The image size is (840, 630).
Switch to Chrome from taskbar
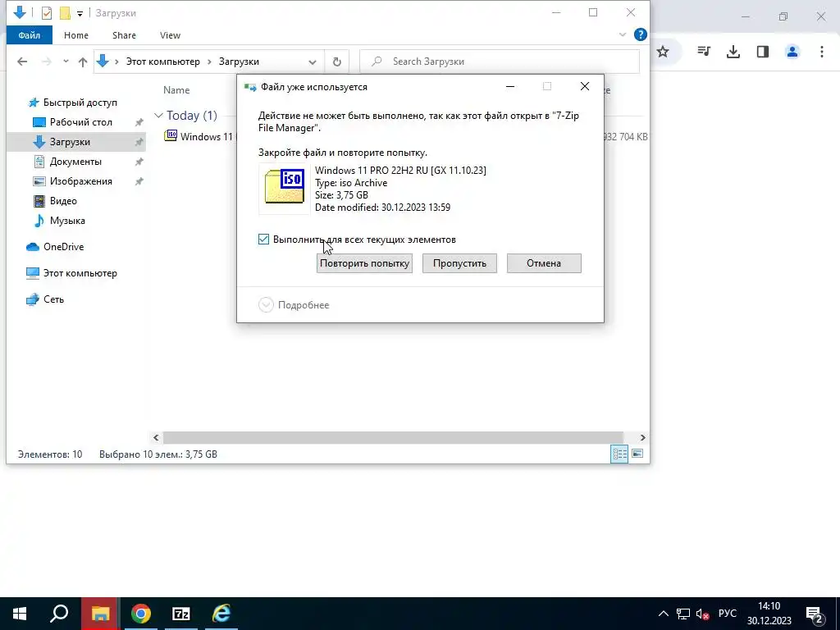coord(141,614)
